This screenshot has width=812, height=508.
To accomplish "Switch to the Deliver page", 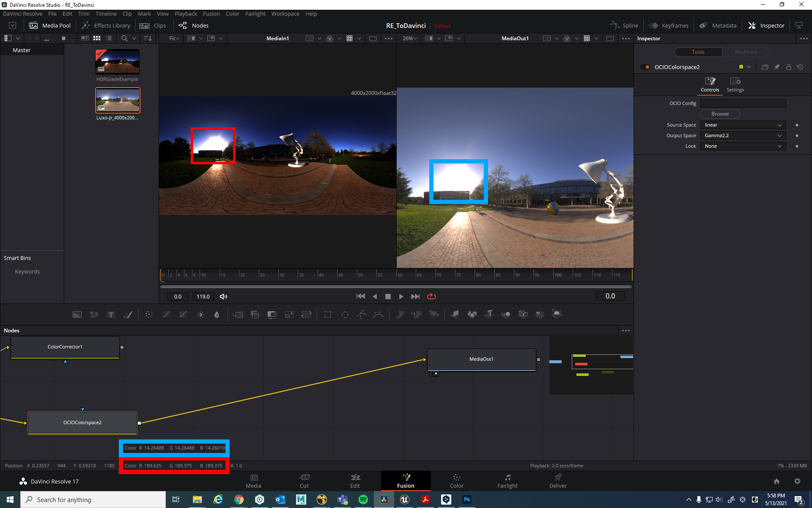I will 558,481.
